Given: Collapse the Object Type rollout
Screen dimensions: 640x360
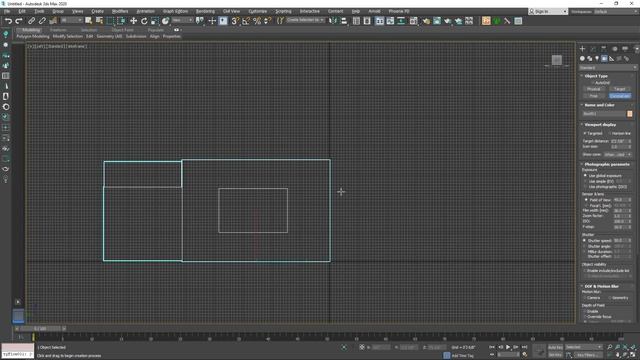Looking at the screenshot, I should [x=596, y=76].
